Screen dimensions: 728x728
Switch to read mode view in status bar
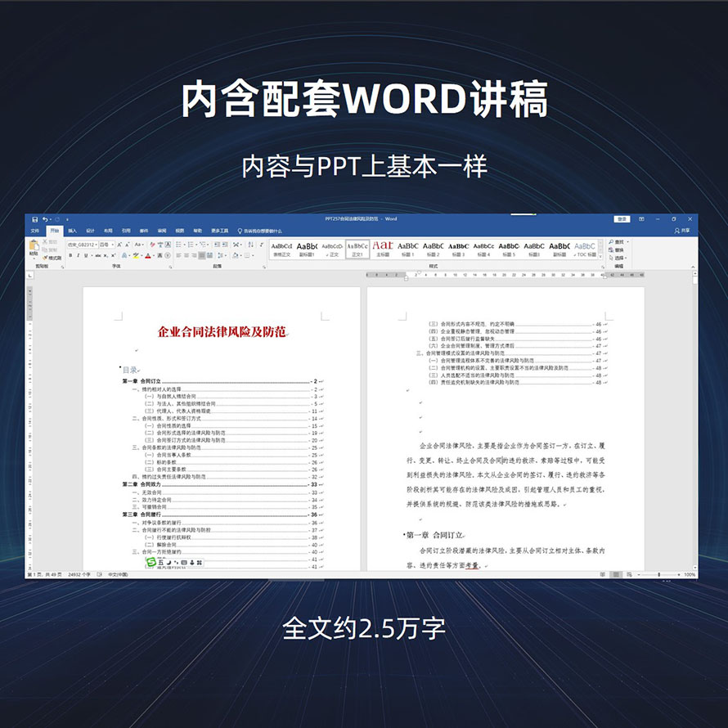point(602,575)
